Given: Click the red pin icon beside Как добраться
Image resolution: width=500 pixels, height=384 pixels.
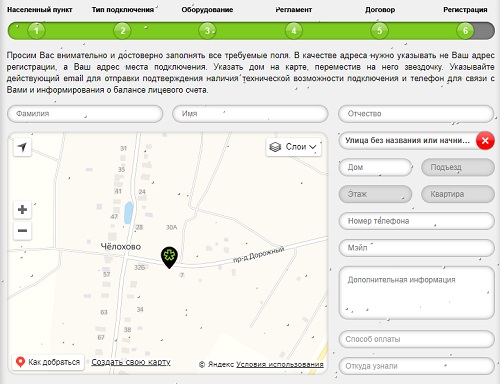Looking at the screenshot, I should click(20, 362).
